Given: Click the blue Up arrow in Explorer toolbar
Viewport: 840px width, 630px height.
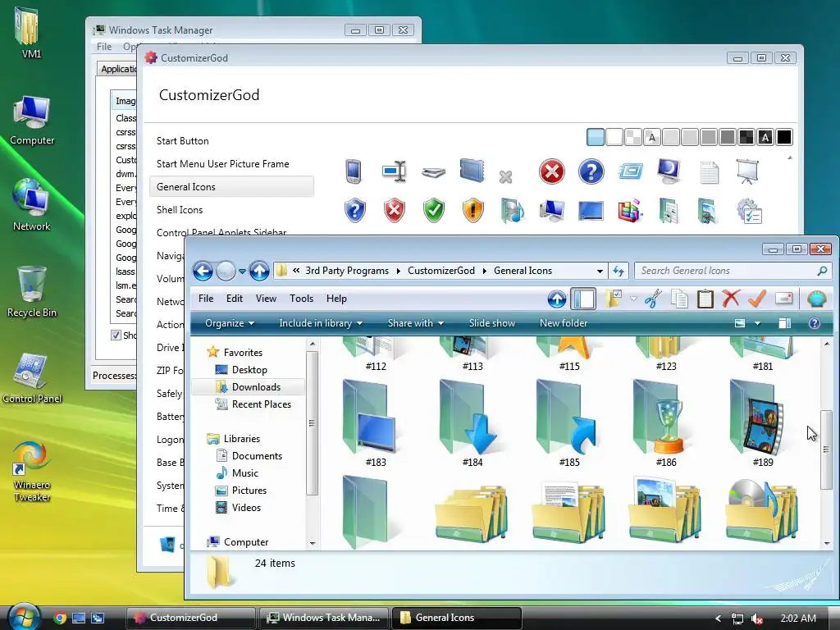Looking at the screenshot, I should [557, 299].
